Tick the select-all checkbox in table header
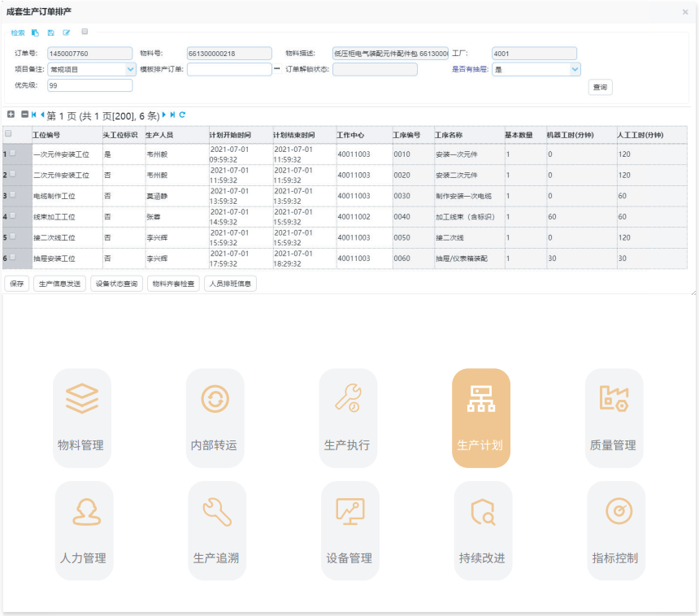The height and width of the screenshot is (616, 699). coord(8,133)
